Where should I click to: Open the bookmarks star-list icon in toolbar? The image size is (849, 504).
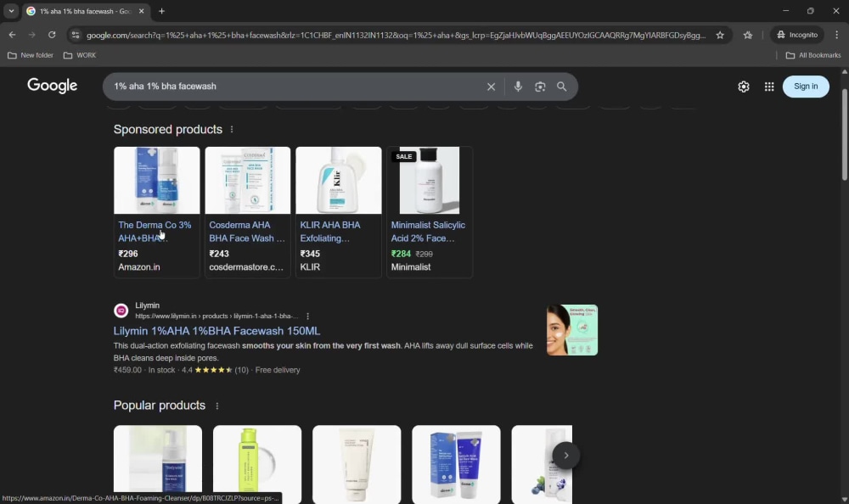(x=748, y=35)
